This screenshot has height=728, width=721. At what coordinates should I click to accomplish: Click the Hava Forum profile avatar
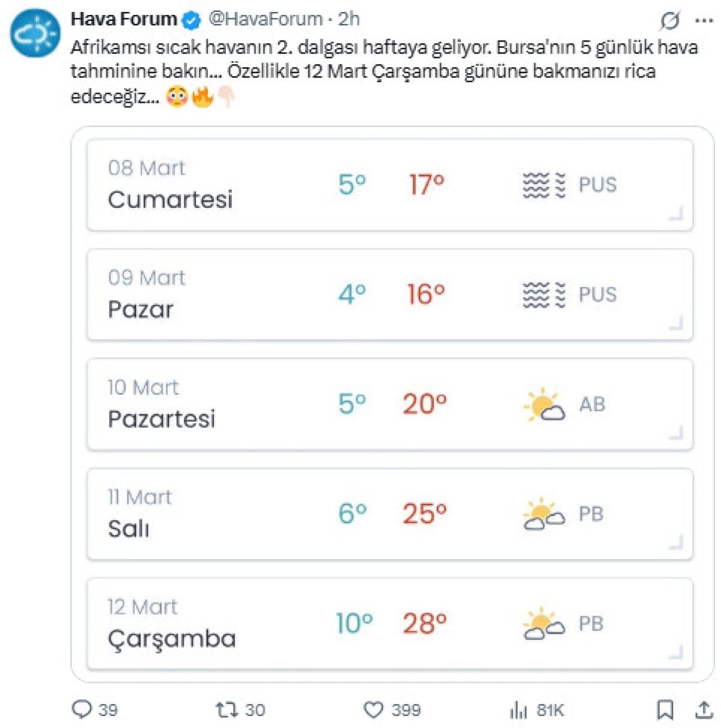pyautogui.click(x=35, y=34)
